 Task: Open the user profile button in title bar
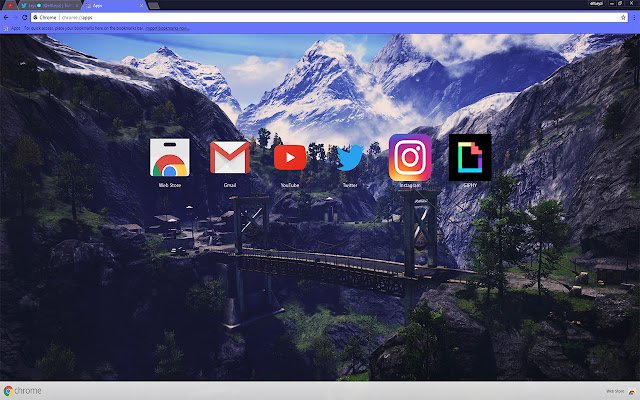(x=597, y=3)
